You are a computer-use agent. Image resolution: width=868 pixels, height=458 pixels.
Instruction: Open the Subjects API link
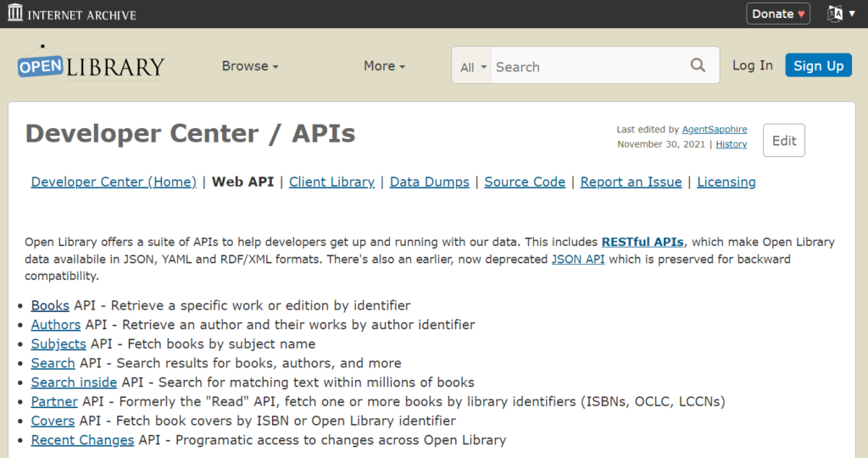click(58, 343)
